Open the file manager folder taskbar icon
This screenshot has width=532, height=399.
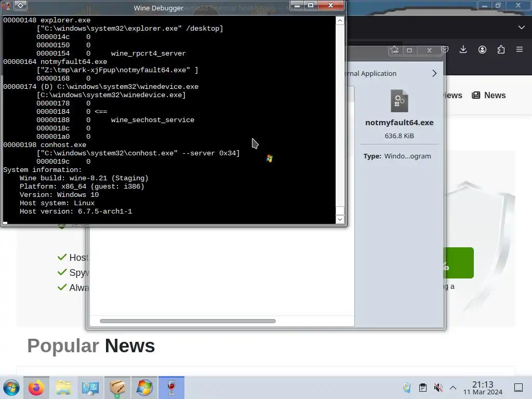tap(63, 388)
